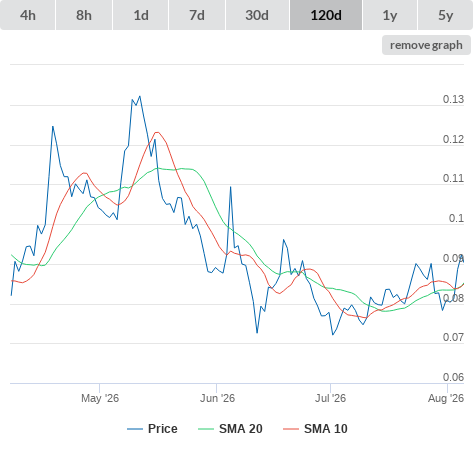474x455 pixels.
Task: Toggle the Price series in legend
Action: click(x=162, y=429)
